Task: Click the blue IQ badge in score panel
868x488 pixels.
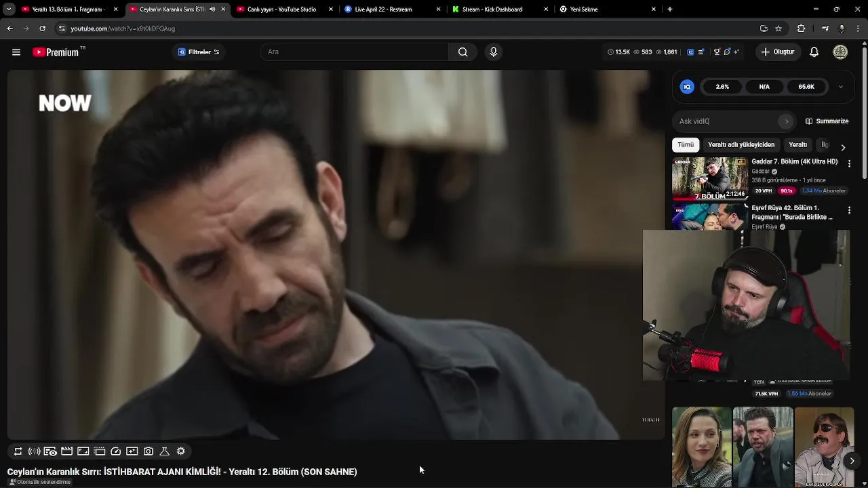Action: tap(687, 87)
